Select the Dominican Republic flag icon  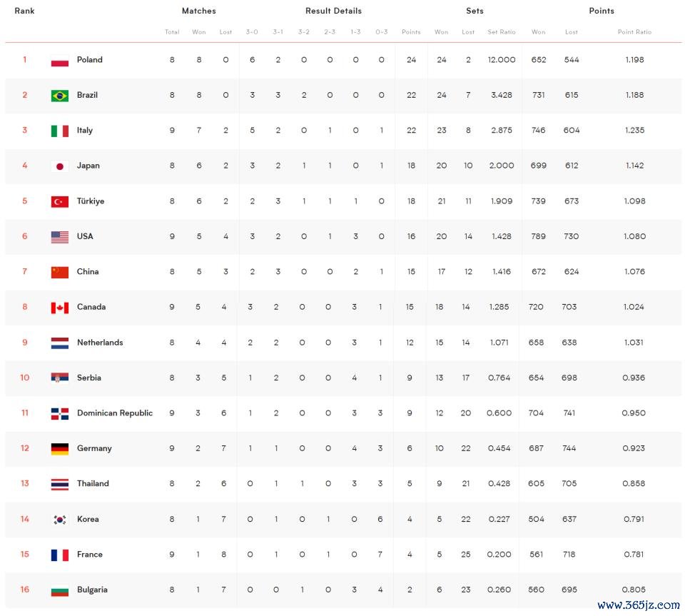(60, 414)
